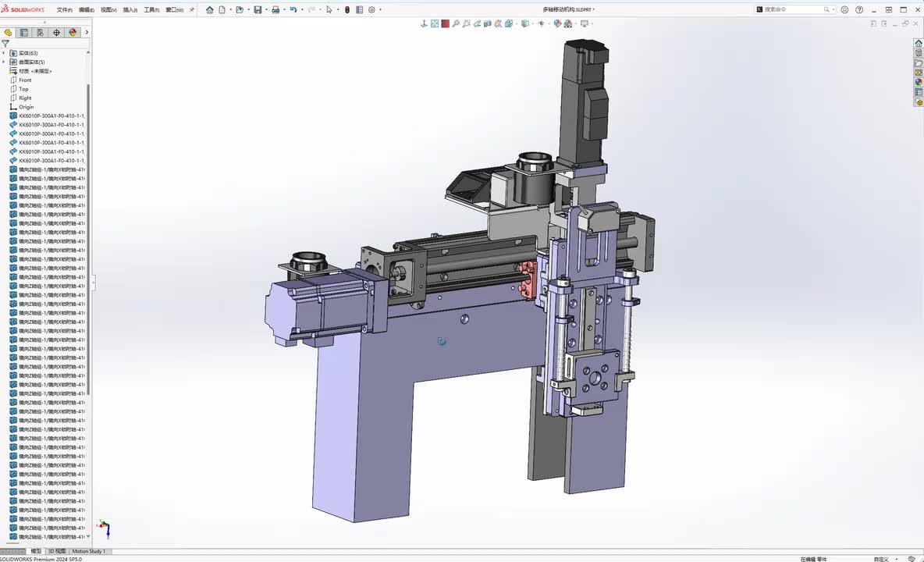The height and width of the screenshot is (562, 924).
Task: Click the view orientation triad icon in heads-up toolbar
Action: point(424,23)
